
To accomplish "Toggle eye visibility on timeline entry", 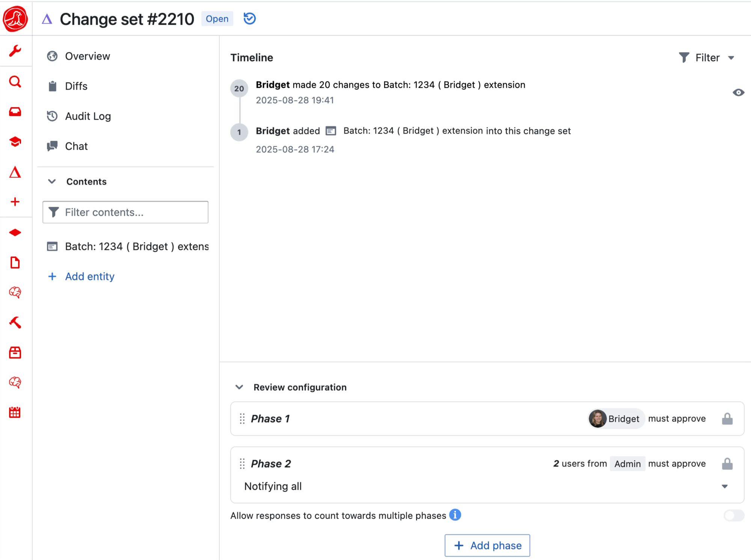I will 738,92.
